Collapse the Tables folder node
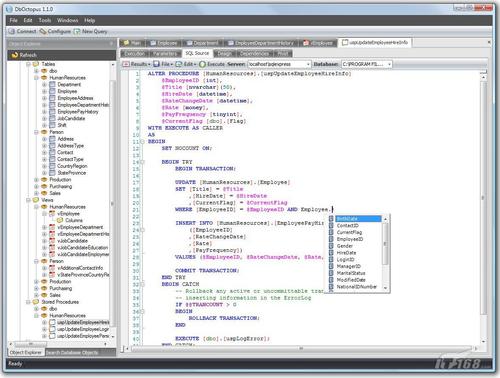Viewport: 500px width, 378px height. [29, 64]
